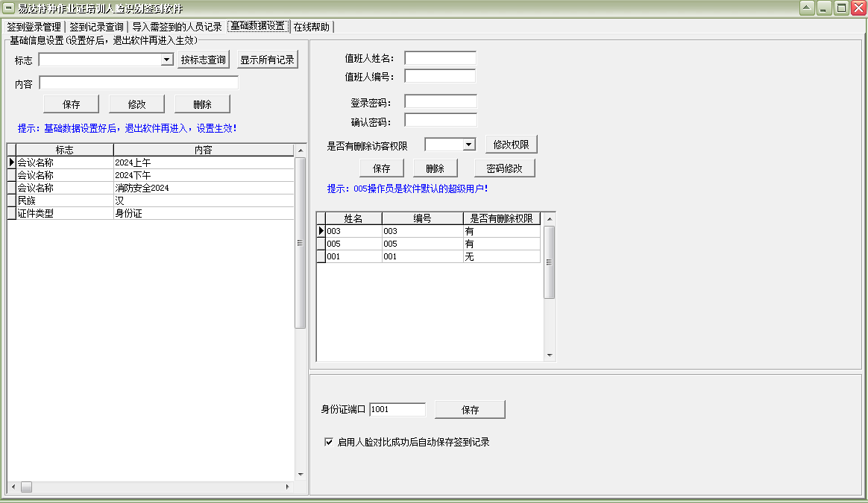Select operator row 001 in 姓名 column
868x503 pixels.
[353, 256]
